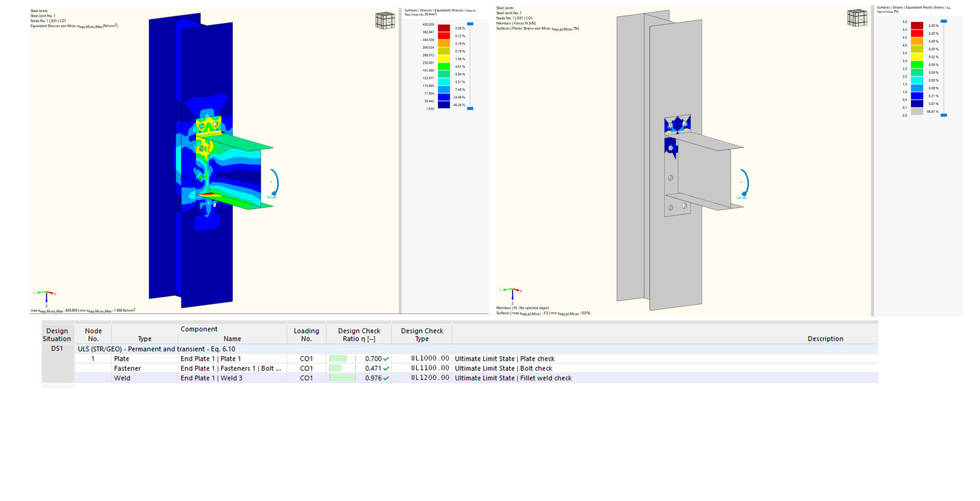Select the 0.976 design ratio value
Viewport: 980px width, 501px height.
373,378
